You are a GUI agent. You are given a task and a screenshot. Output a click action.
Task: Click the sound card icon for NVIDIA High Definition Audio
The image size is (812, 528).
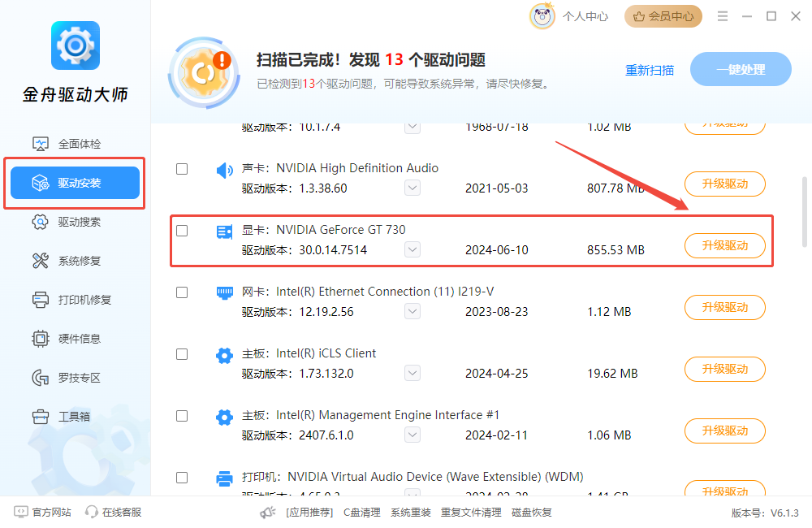[224, 170]
